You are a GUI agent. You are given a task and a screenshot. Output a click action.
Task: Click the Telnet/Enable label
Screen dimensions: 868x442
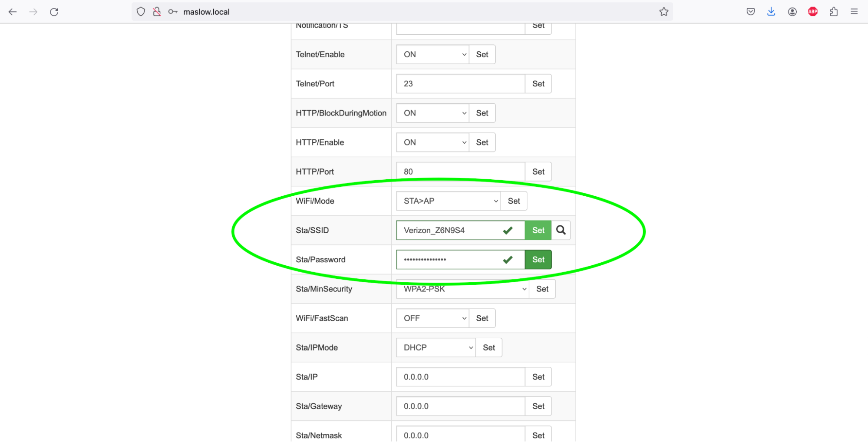pos(320,54)
